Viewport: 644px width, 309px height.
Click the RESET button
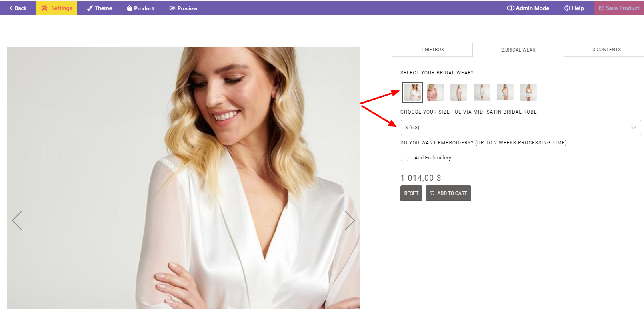click(x=411, y=193)
